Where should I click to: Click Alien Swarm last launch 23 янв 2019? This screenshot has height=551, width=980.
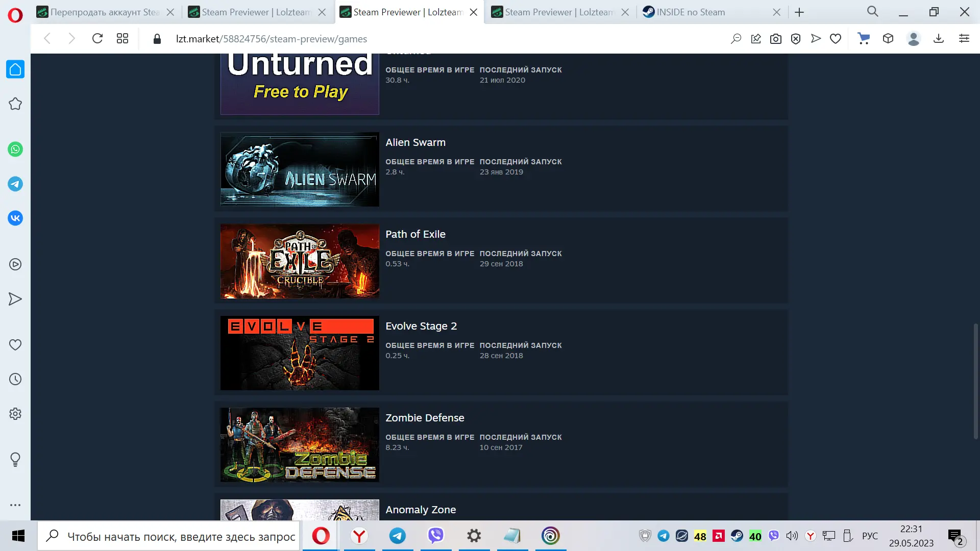coord(501,172)
